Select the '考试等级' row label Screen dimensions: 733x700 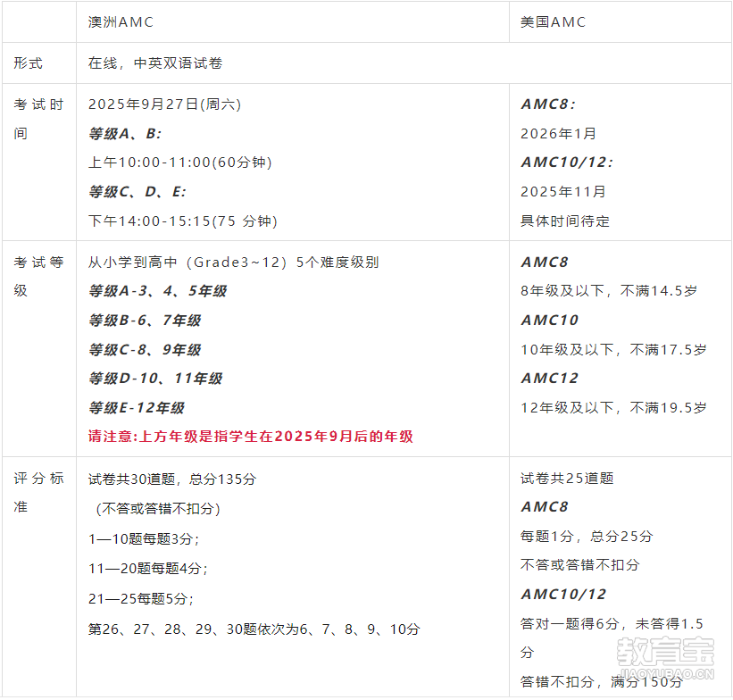pos(38,277)
